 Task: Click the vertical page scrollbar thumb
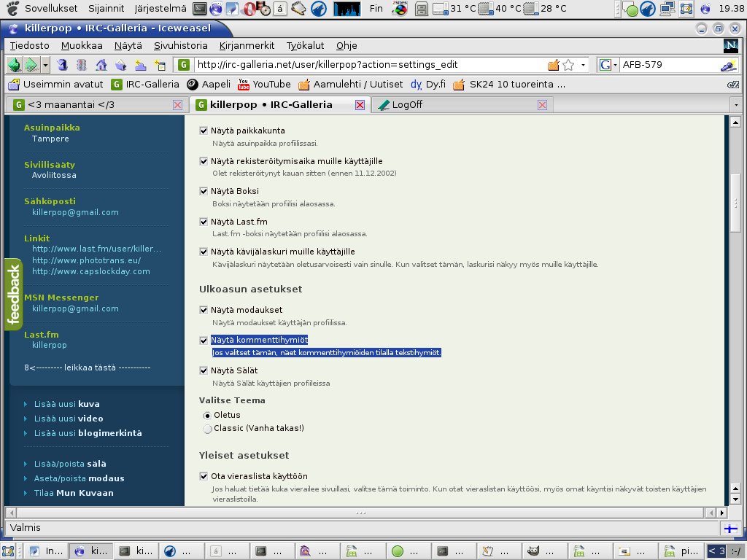pyautogui.click(x=735, y=203)
